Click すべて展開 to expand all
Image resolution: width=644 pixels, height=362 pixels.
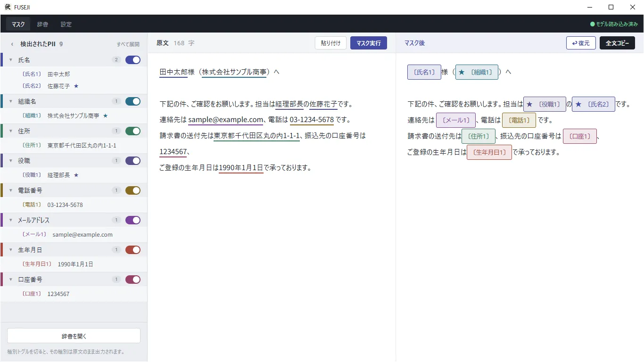click(128, 44)
